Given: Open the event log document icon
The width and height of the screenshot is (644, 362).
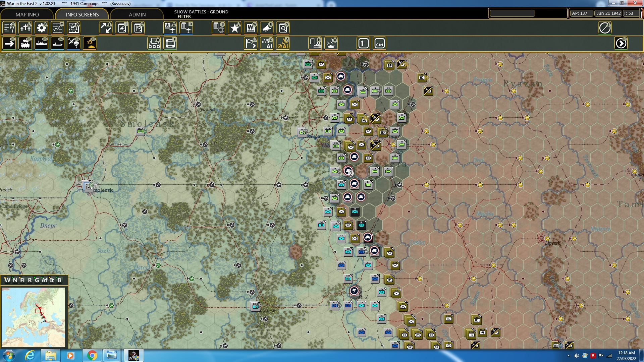Looking at the screenshot, I should [x=122, y=28].
